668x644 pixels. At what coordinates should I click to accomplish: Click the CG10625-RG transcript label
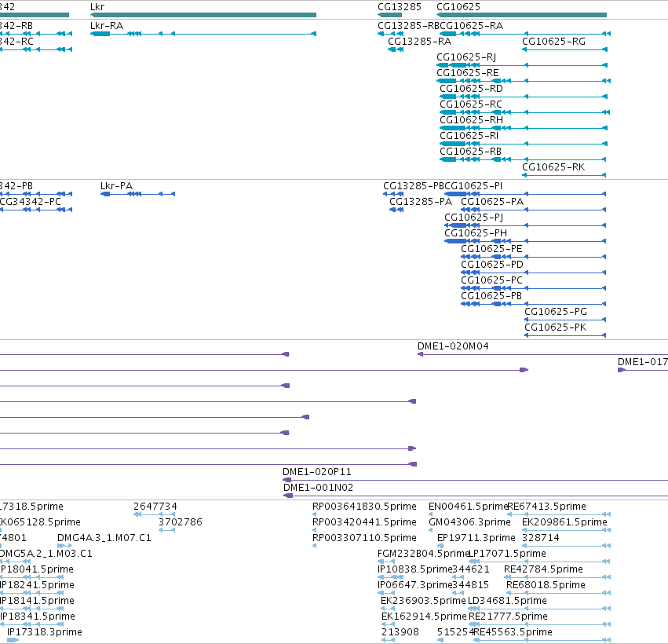[x=553, y=42]
